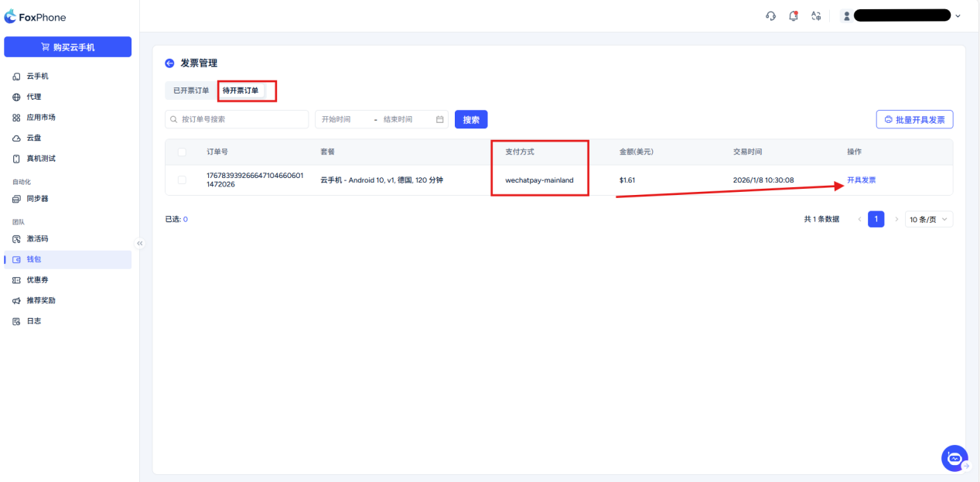This screenshot has height=482, width=980.
Task: Check the checkbox for the wechatpay order row
Action: pyautogui.click(x=183, y=180)
